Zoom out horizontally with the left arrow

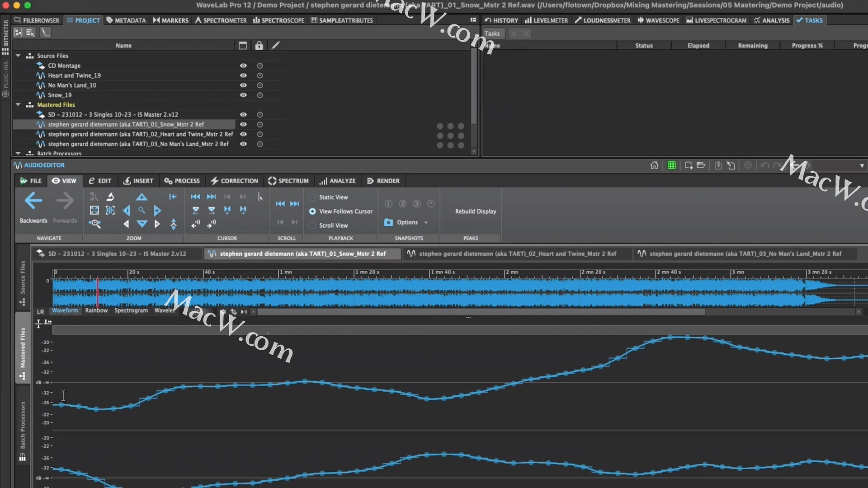pyautogui.click(x=127, y=211)
